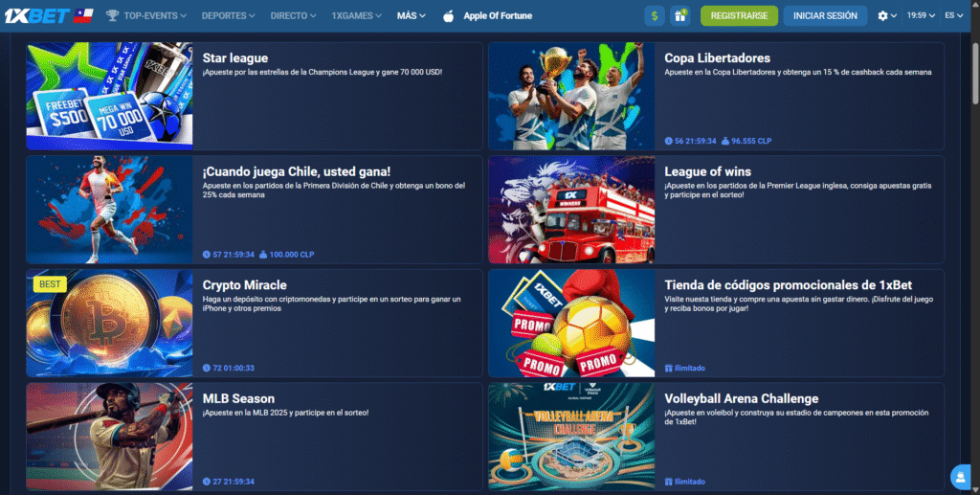The image size is (980, 495).
Task: Open the MLB Season promotion title
Action: (x=238, y=398)
